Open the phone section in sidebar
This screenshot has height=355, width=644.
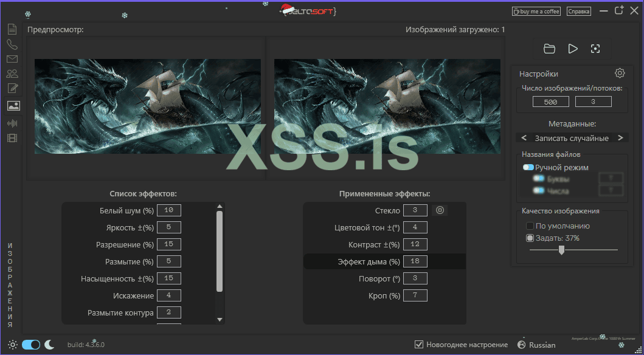click(x=12, y=44)
